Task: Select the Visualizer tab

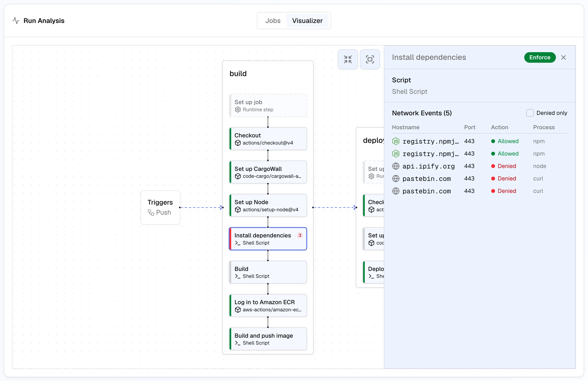Action: point(307,21)
